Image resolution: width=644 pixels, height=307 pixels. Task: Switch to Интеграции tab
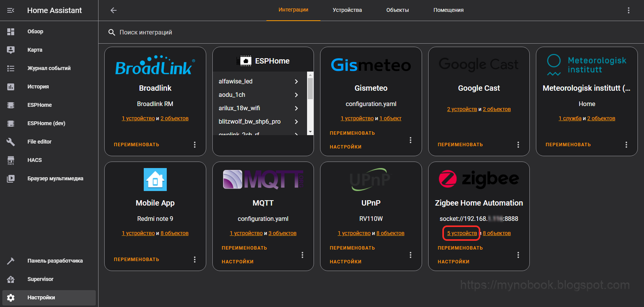click(x=293, y=10)
